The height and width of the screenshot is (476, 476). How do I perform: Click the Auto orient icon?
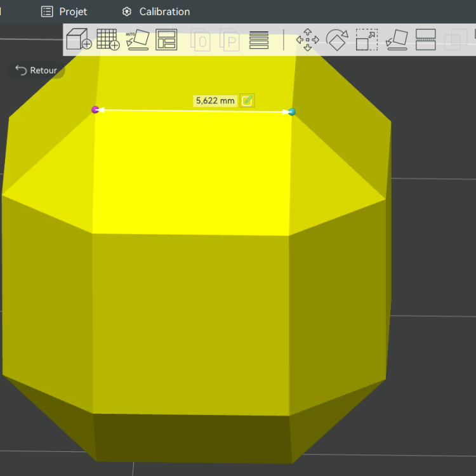(138, 39)
